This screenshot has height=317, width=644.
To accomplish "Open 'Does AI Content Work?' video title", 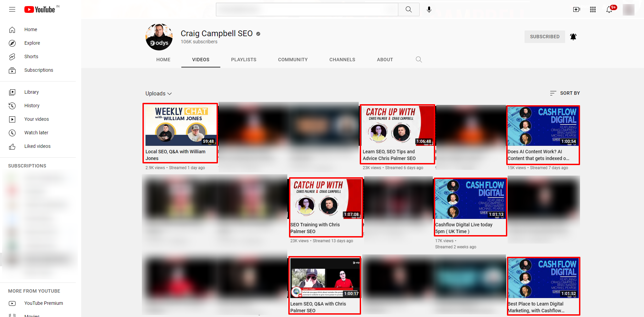I will (x=538, y=155).
